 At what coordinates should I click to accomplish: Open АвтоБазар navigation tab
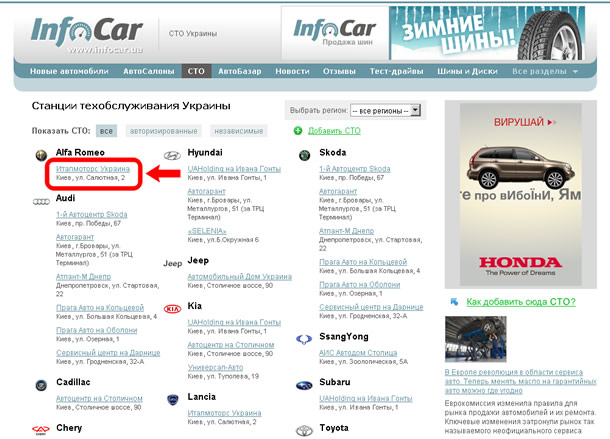point(240,71)
